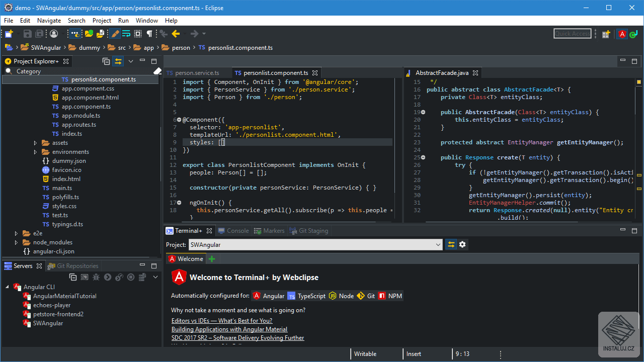This screenshot has height=362, width=644.
Task: Save the current file using the toolbar save icon
Action: (x=28, y=33)
